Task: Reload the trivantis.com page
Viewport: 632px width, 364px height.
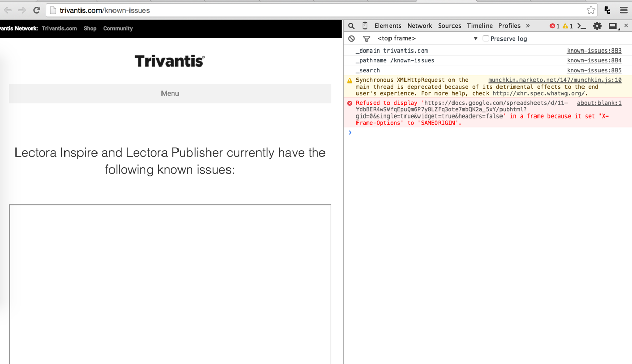Action: [x=37, y=10]
